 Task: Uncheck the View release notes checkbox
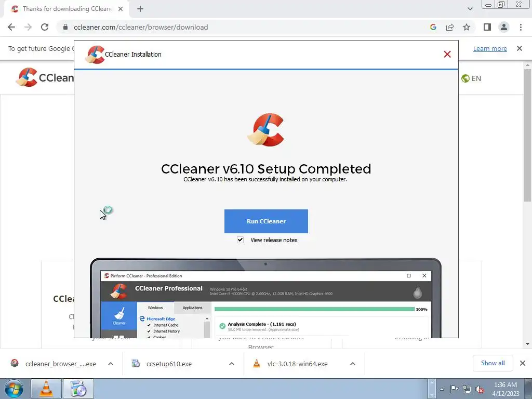[240, 240]
